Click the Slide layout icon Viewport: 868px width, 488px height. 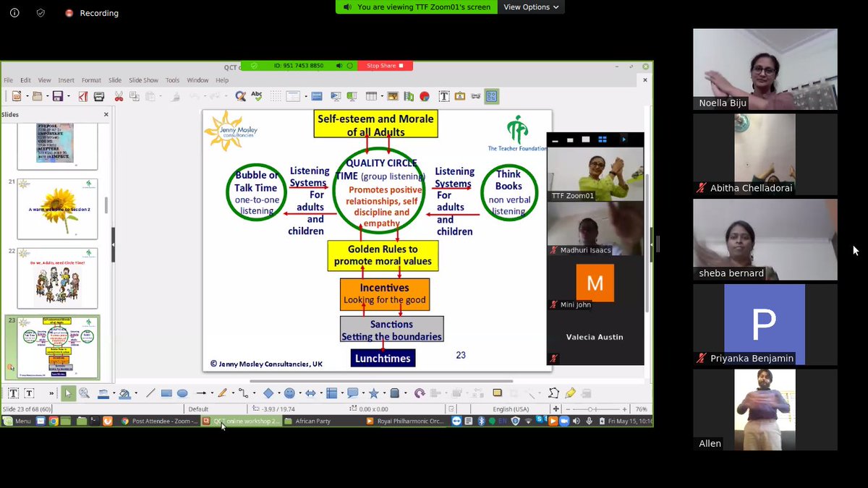pyautogui.click(x=293, y=96)
